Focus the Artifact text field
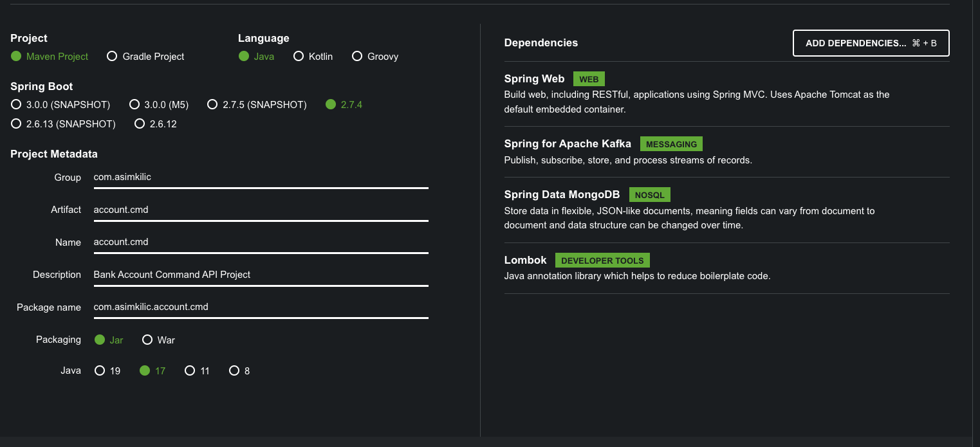Screen dimensions: 980x447 pos(261,210)
